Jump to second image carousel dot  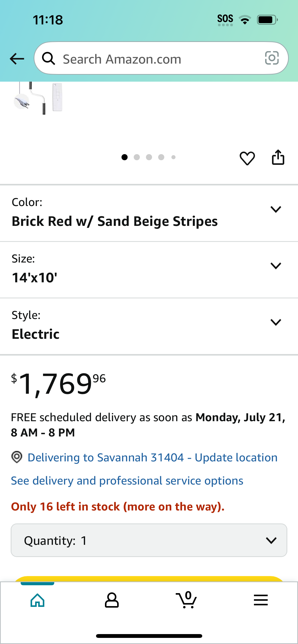137,157
